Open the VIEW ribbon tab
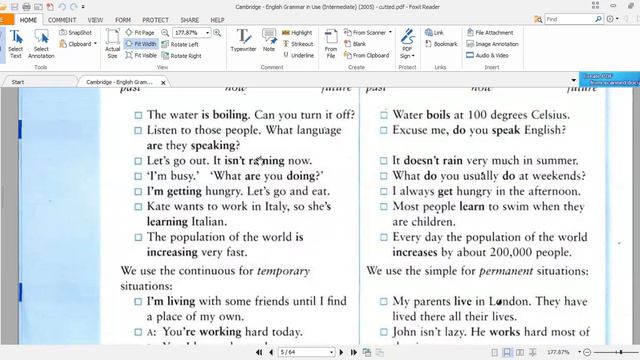This screenshot has width=640, height=360. [x=95, y=20]
